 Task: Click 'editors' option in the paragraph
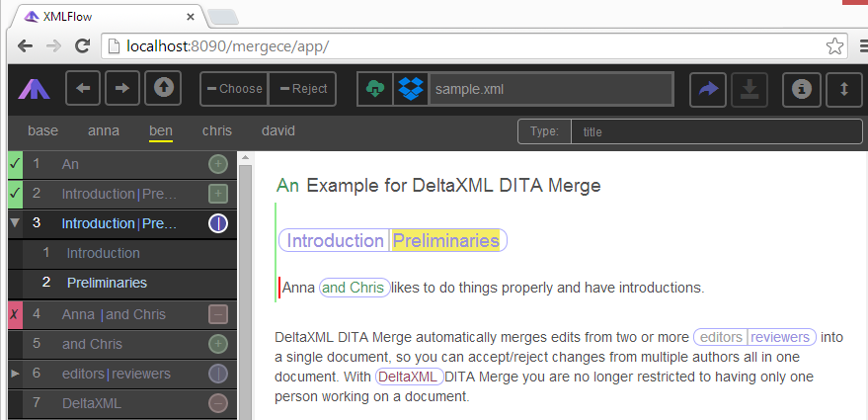(x=721, y=337)
